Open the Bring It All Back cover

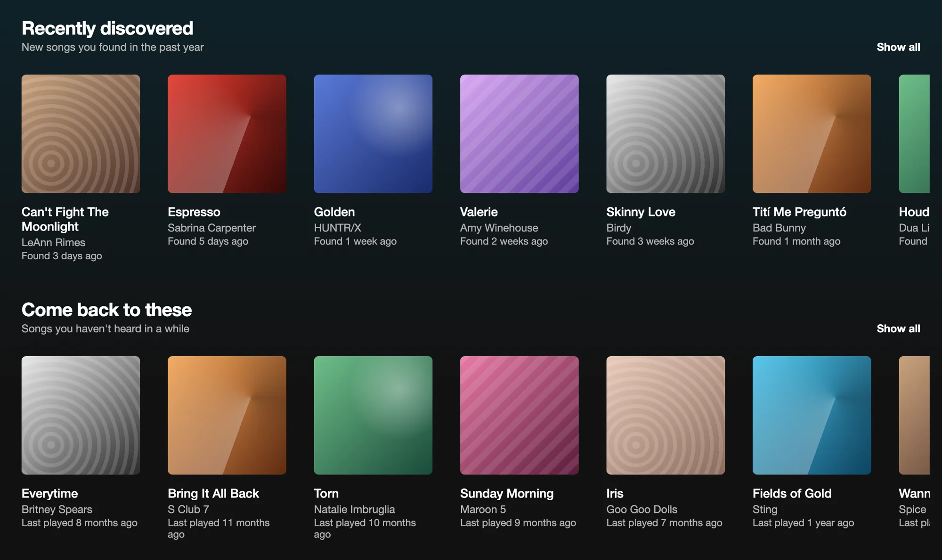click(x=227, y=415)
